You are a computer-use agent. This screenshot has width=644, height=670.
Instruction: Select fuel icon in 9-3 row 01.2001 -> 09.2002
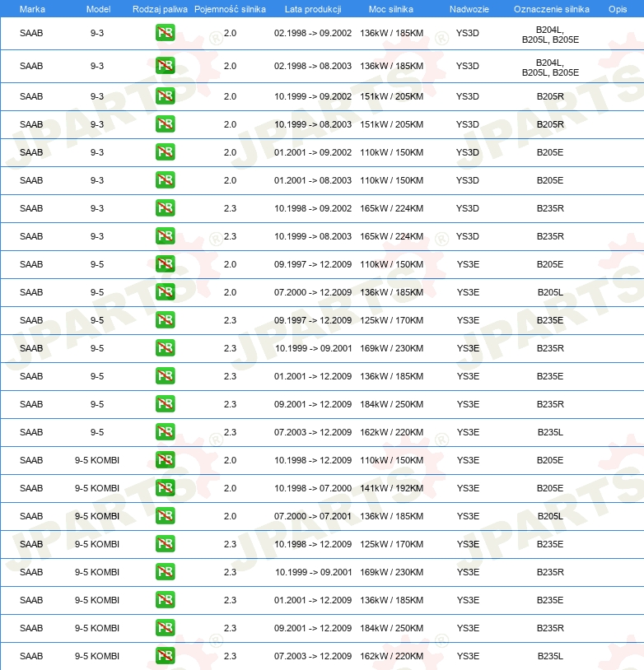tap(165, 152)
